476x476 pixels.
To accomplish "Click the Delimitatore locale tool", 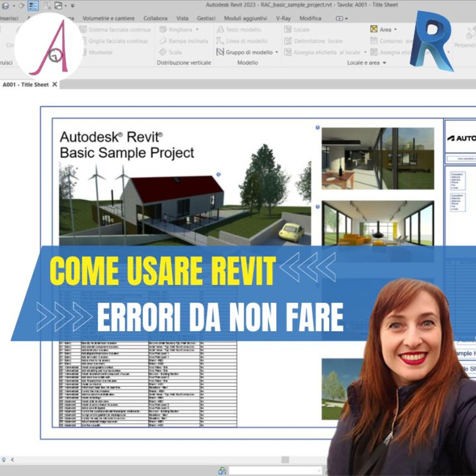I will (x=313, y=41).
